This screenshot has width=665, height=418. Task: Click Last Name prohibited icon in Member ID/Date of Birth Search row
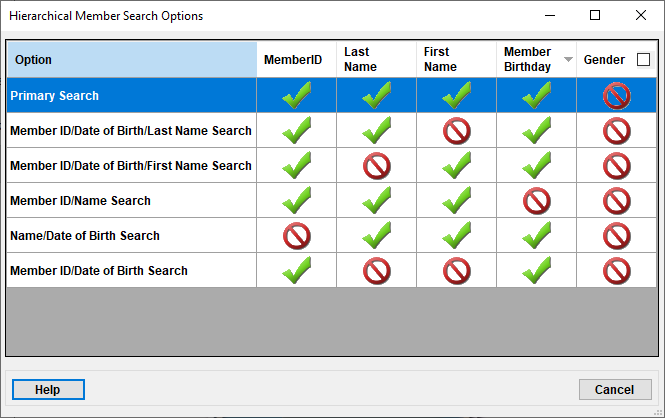(x=377, y=271)
